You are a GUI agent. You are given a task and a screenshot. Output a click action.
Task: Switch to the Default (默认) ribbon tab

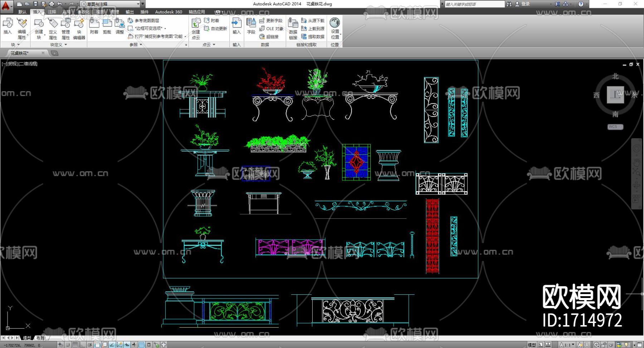[22, 12]
